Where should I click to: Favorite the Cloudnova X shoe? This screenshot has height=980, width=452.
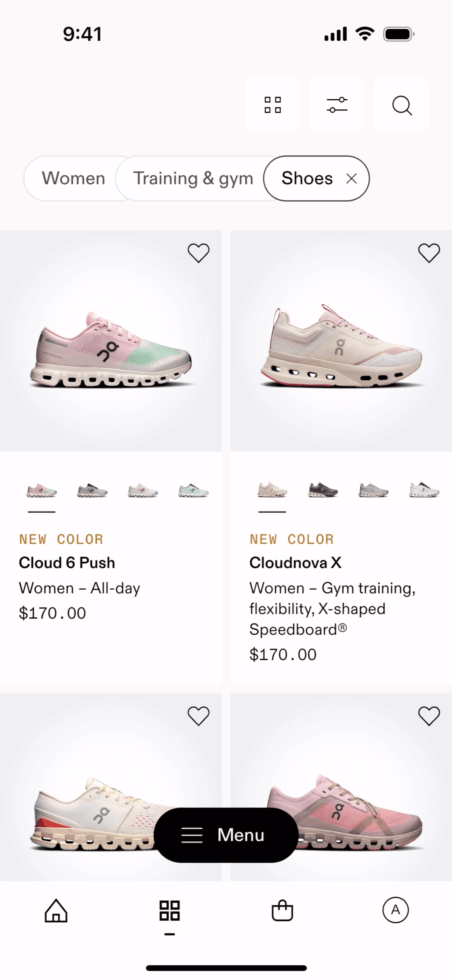click(429, 253)
